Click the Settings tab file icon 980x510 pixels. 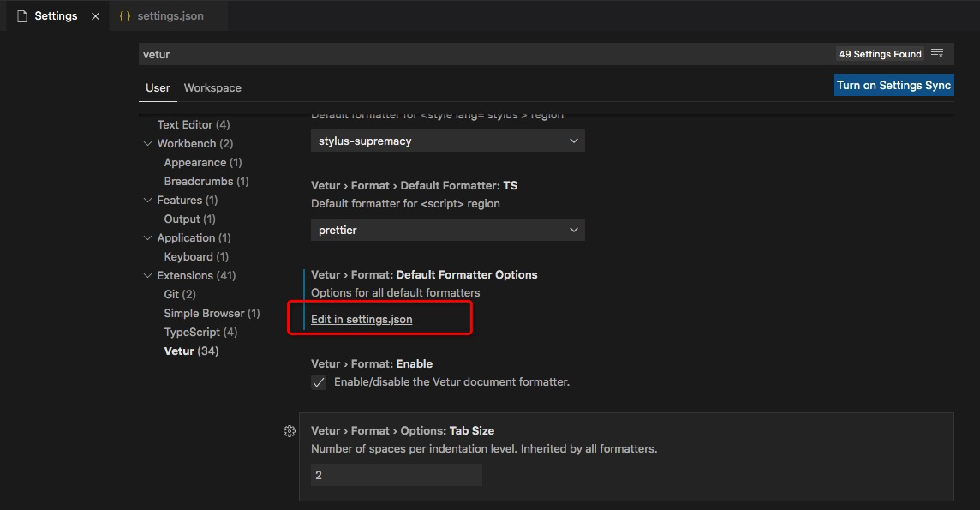coord(22,16)
